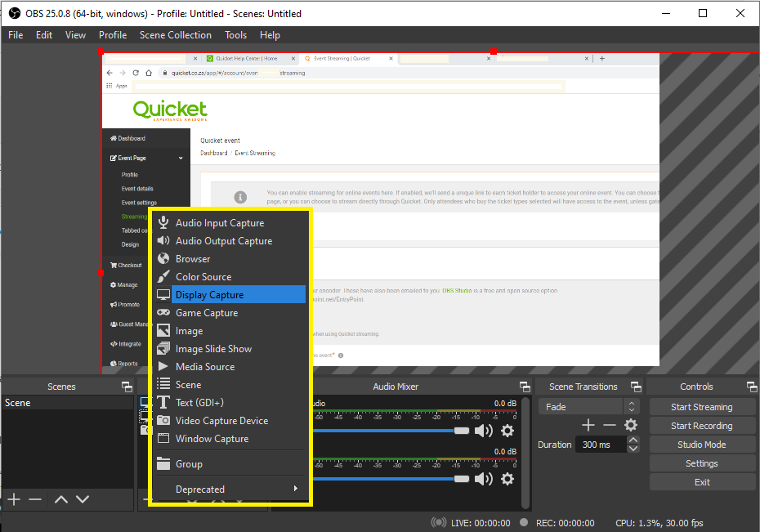Open the File menu

(x=16, y=35)
